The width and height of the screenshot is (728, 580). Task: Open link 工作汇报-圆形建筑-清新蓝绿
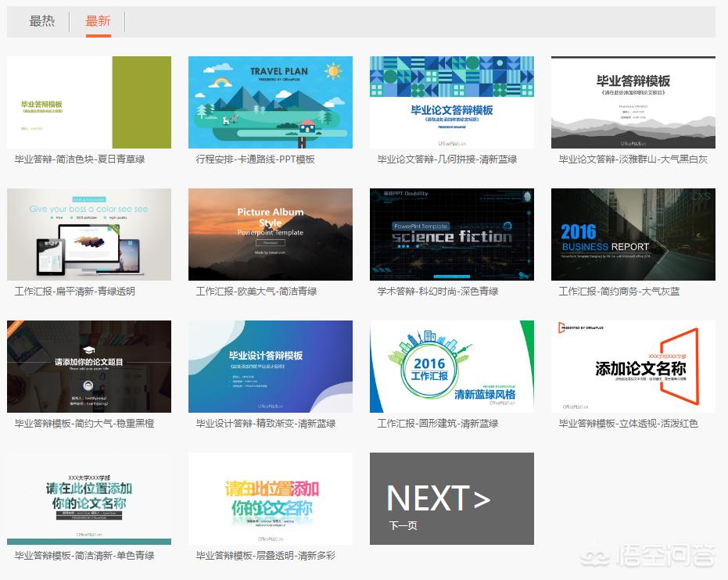(438, 424)
